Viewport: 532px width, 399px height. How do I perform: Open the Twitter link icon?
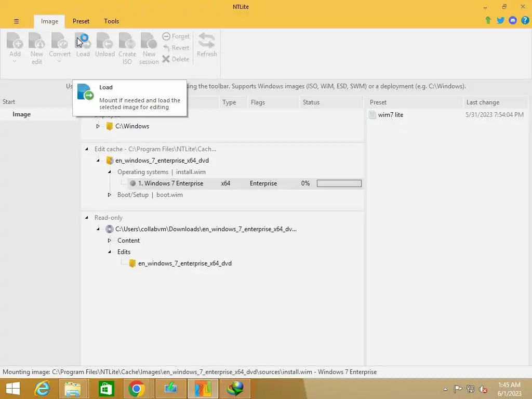[x=500, y=20]
